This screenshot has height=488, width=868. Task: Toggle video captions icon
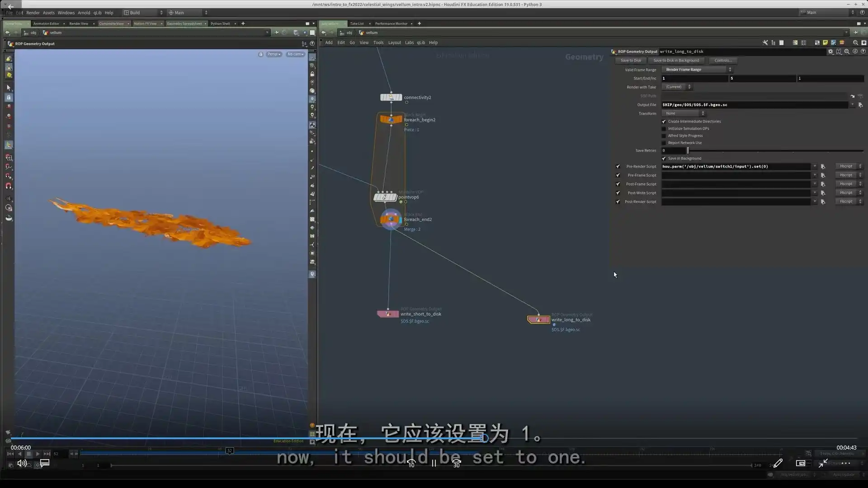[44, 463]
